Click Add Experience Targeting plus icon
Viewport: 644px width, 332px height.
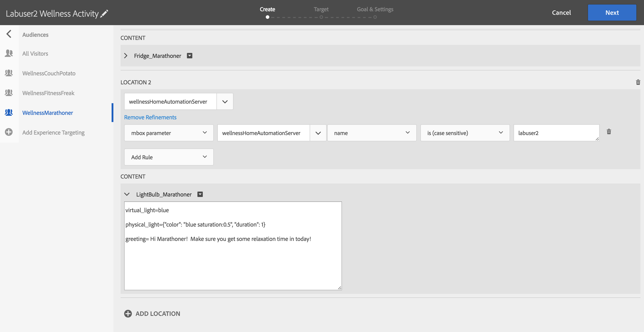coord(9,132)
